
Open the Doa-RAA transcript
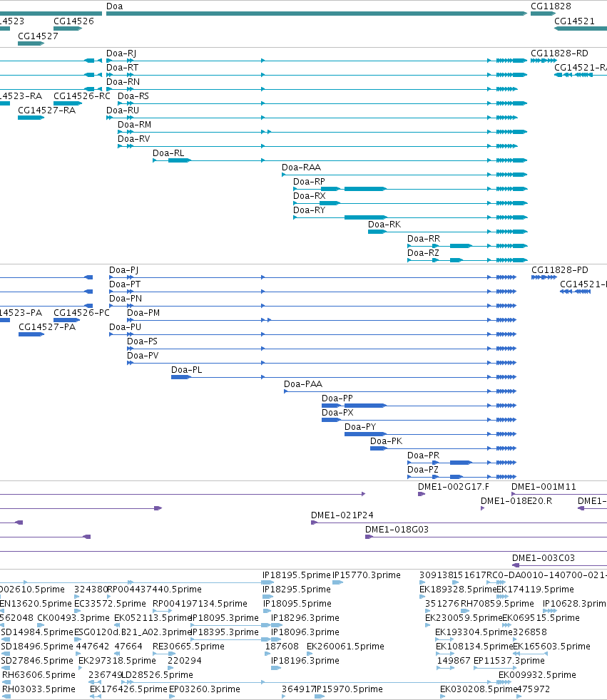click(301, 168)
